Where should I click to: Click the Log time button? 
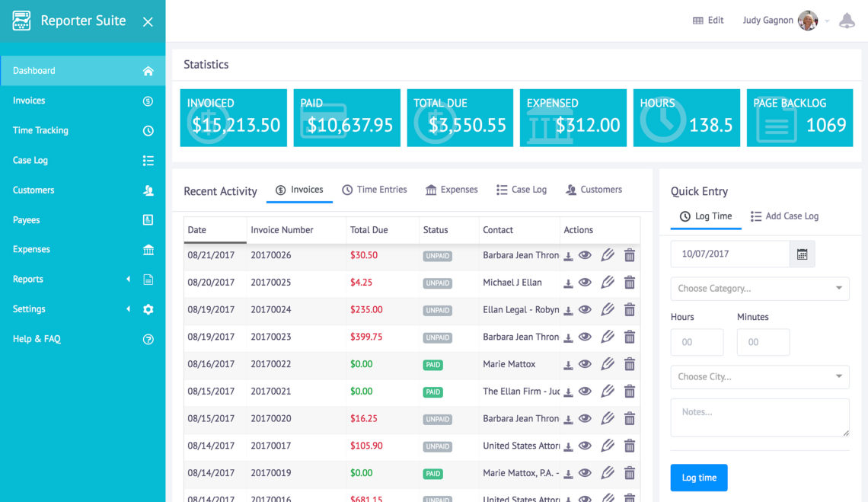tap(699, 478)
